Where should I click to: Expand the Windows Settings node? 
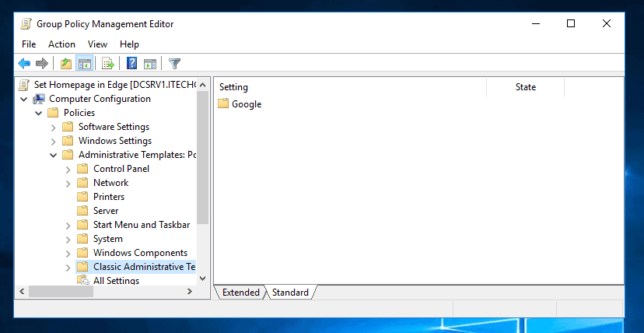(54, 142)
